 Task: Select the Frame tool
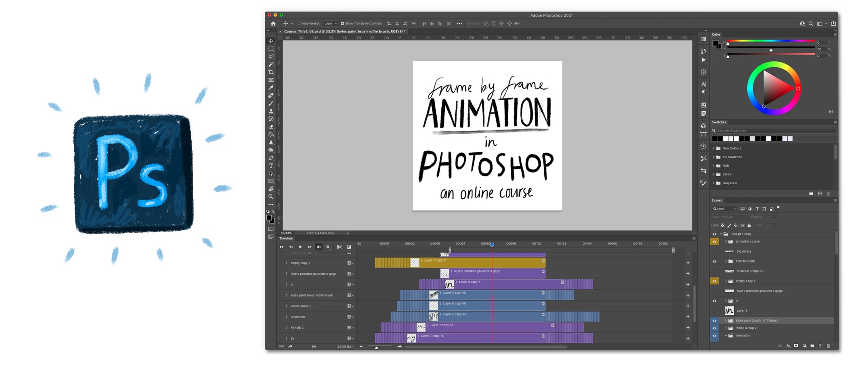(271, 80)
